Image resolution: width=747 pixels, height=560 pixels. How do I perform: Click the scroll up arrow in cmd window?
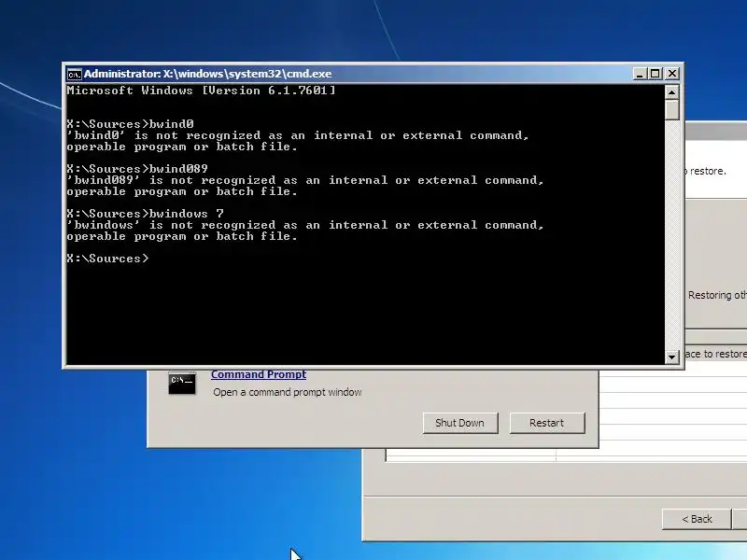pos(671,92)
